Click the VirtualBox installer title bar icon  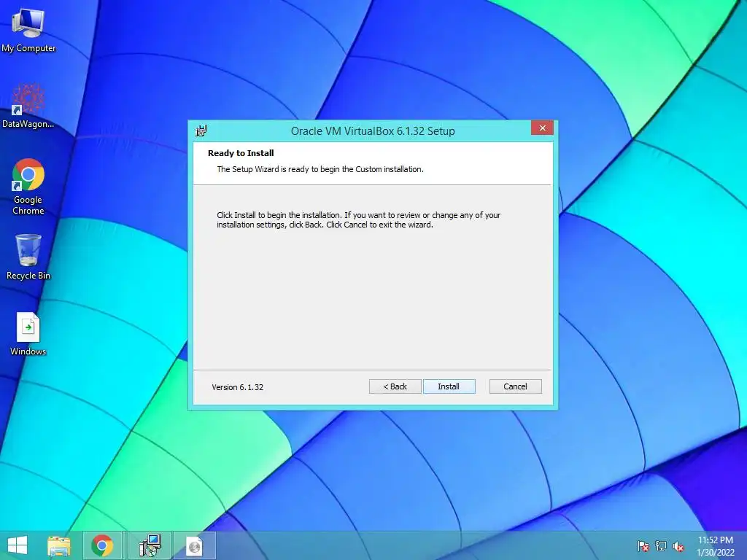tap(201, 131)
